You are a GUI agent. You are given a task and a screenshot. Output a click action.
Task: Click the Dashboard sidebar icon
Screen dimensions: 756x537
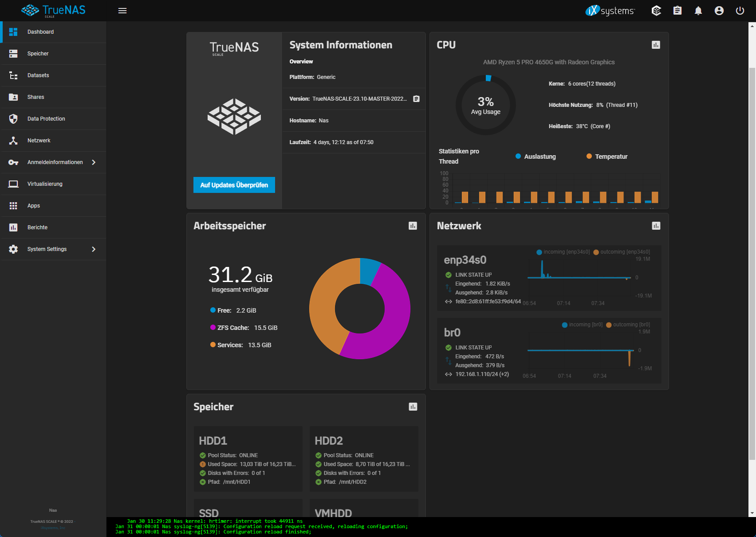(x=13, y=32)
